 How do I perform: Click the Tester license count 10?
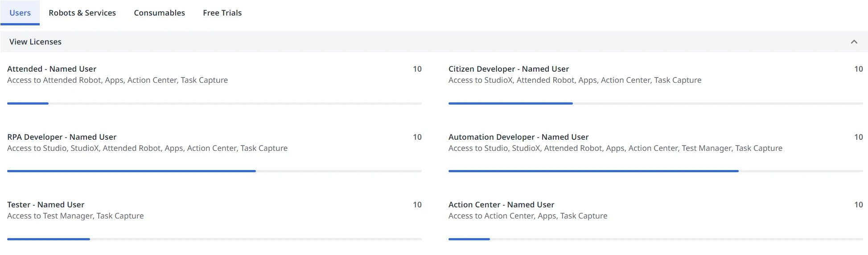[x=417, y=205]
